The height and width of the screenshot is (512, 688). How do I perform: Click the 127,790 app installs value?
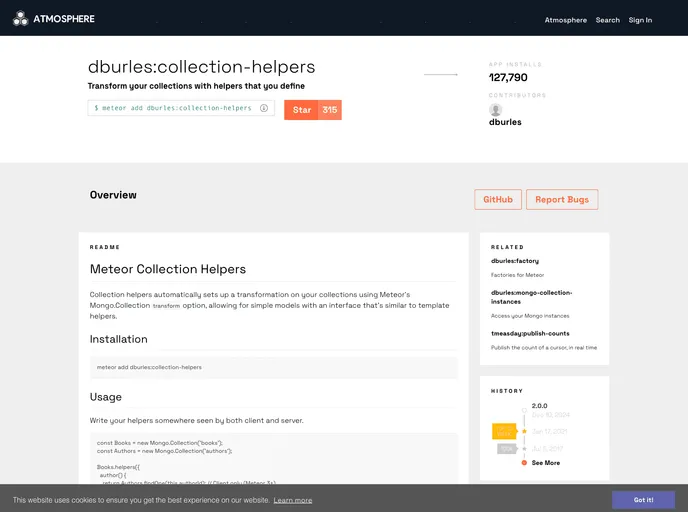coord(508,78)
